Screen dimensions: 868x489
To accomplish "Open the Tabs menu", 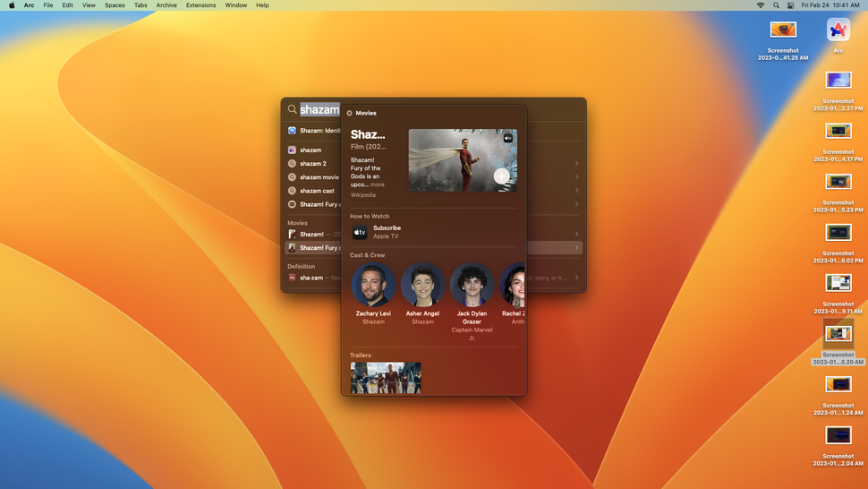I will pyautogui.click(x=140, y=5).
